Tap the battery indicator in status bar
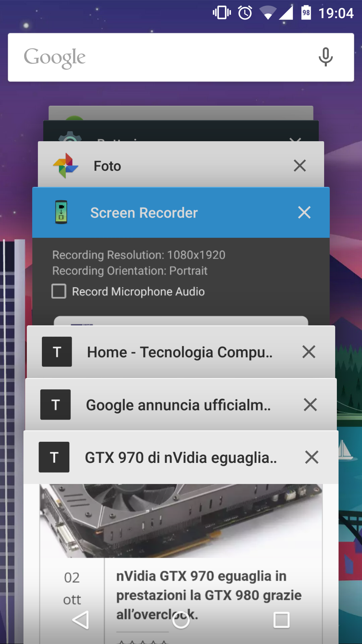The image size is (362, 644). point(306,13)
